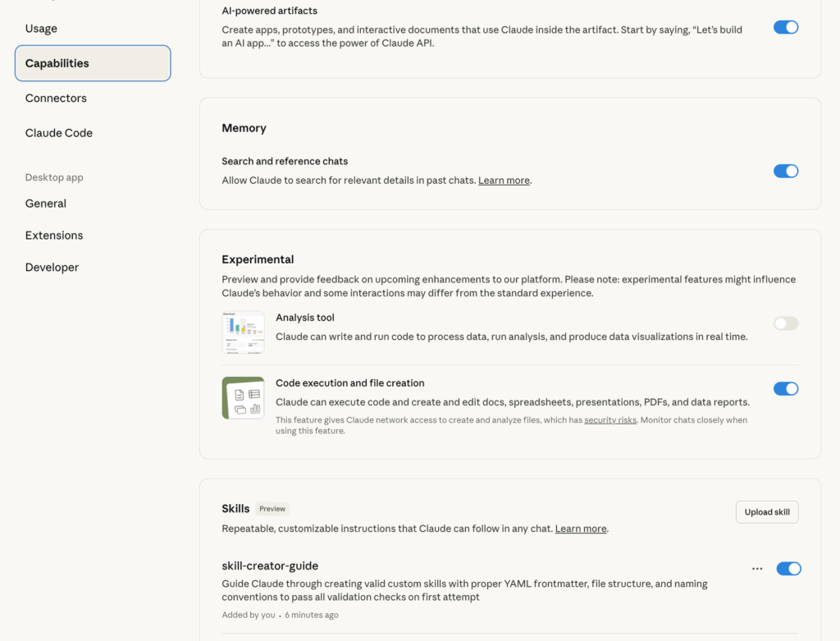Screen dimensions: 840x641
Task: Click Learn more under search and reference chats
Action: click(503, 180)
